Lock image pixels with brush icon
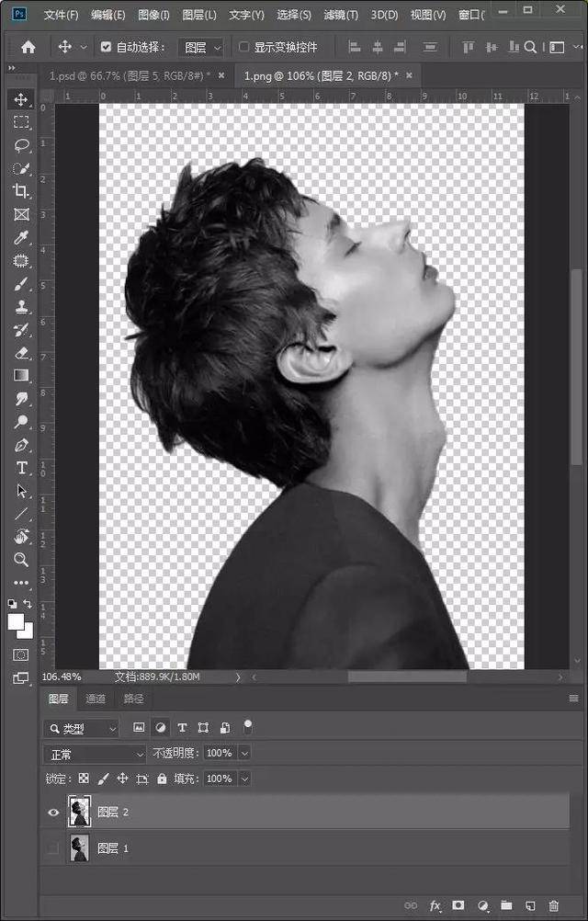This screenshot has height=921, width=588. point(103,779)
